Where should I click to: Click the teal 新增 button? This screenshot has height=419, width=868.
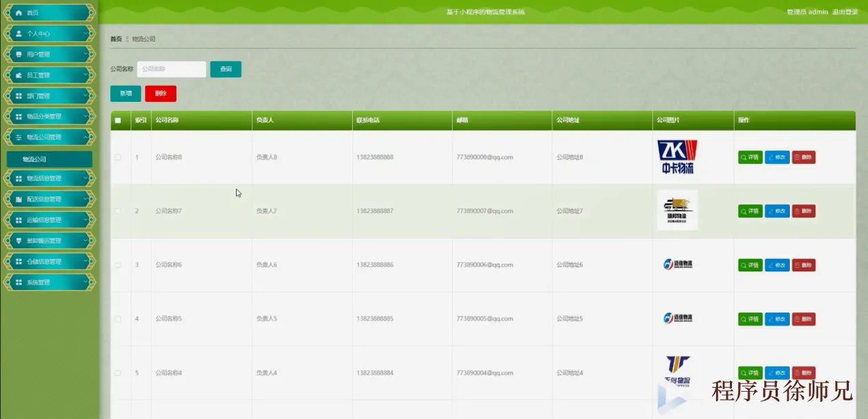click(x=126, y=94)
